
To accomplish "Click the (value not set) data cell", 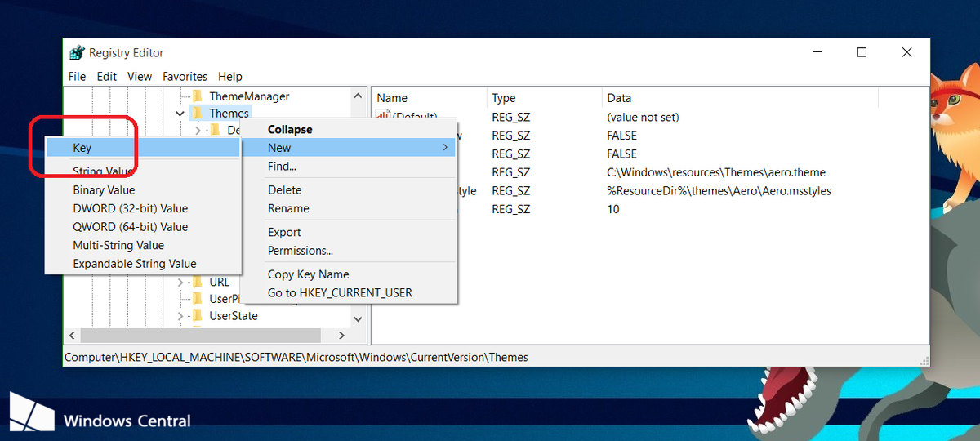I will (x=643, y=117).
